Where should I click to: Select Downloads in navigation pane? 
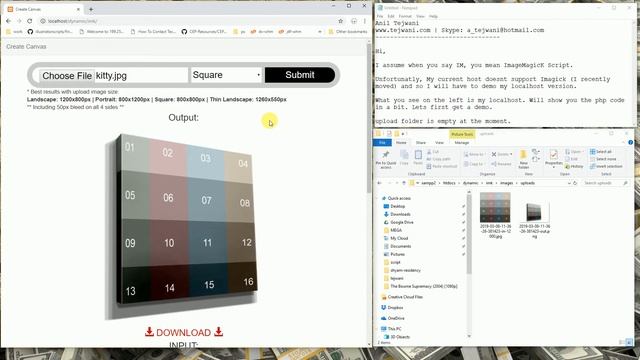(x=400, y=214)
